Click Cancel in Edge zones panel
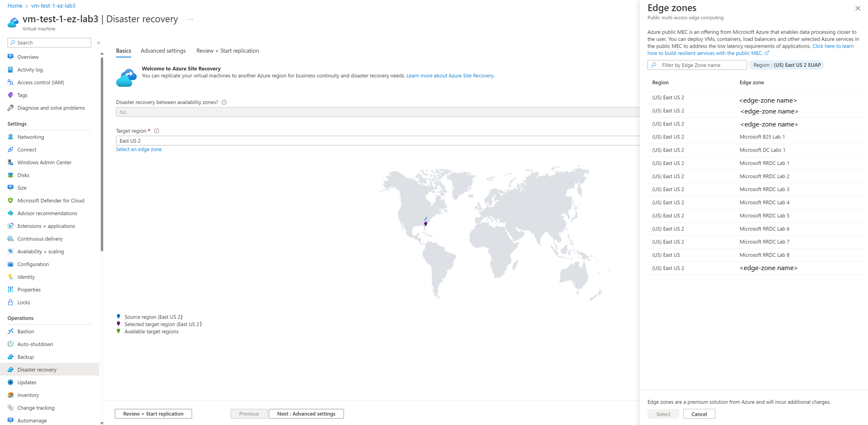The image size is (868, 425). 699,414
